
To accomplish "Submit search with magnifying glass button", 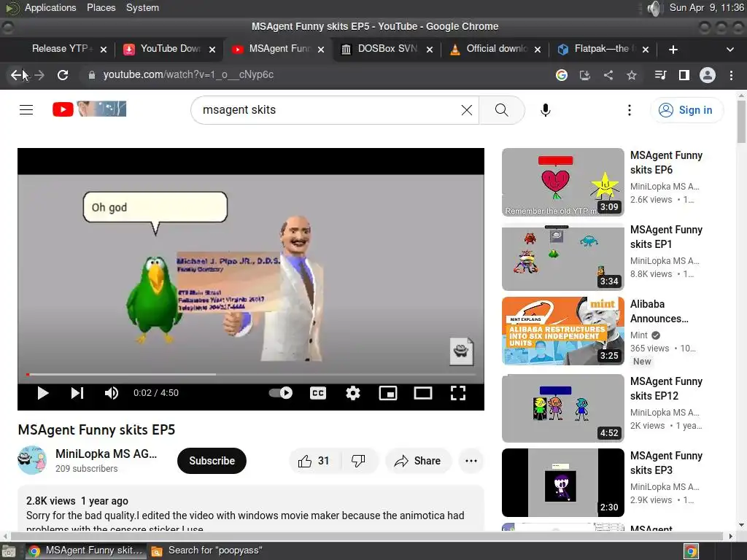I will tap(502, 110).
